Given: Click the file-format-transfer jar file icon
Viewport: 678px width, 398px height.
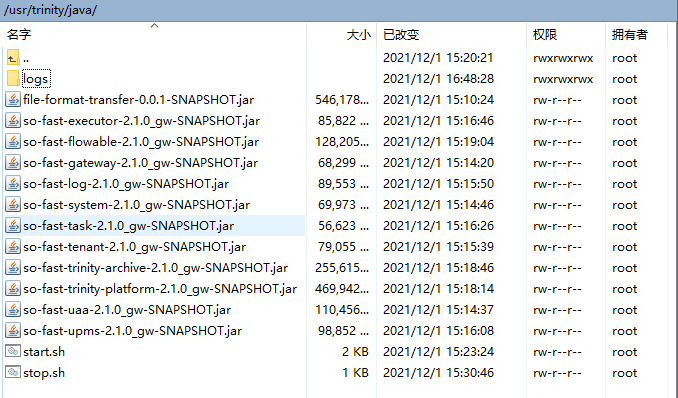Looking at the screenshot, I should click(x=13, y=100).
